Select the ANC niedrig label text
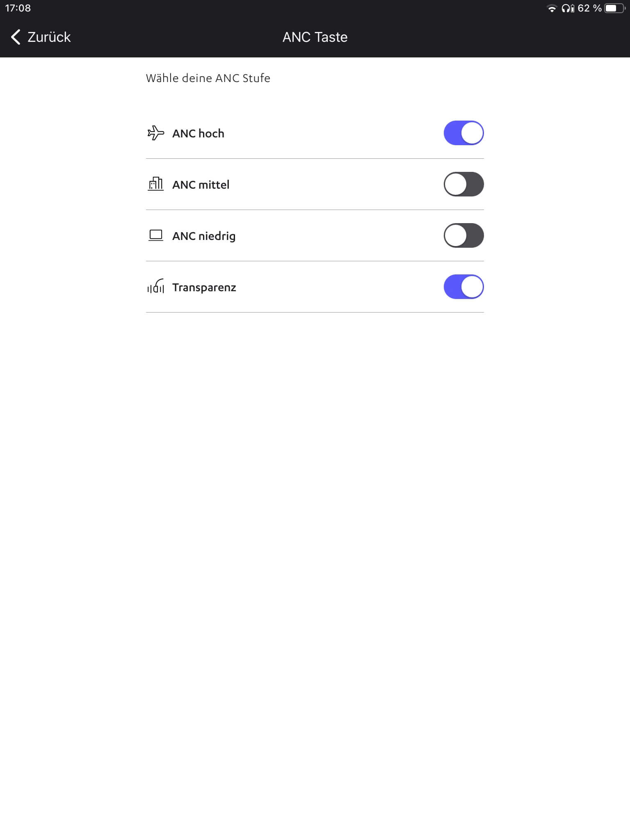The width and height of the screenshot is (630, 840). pyautogui.click(x=204, y=236)
